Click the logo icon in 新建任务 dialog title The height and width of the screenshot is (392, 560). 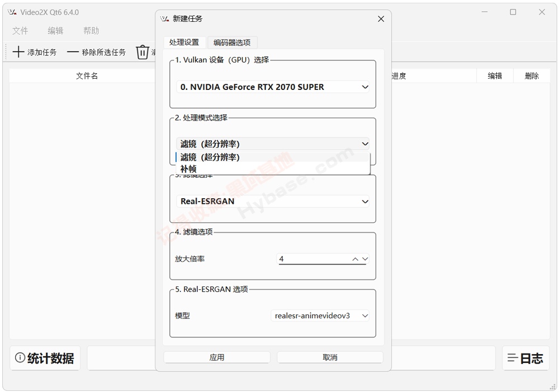click(x=165, y=18)
